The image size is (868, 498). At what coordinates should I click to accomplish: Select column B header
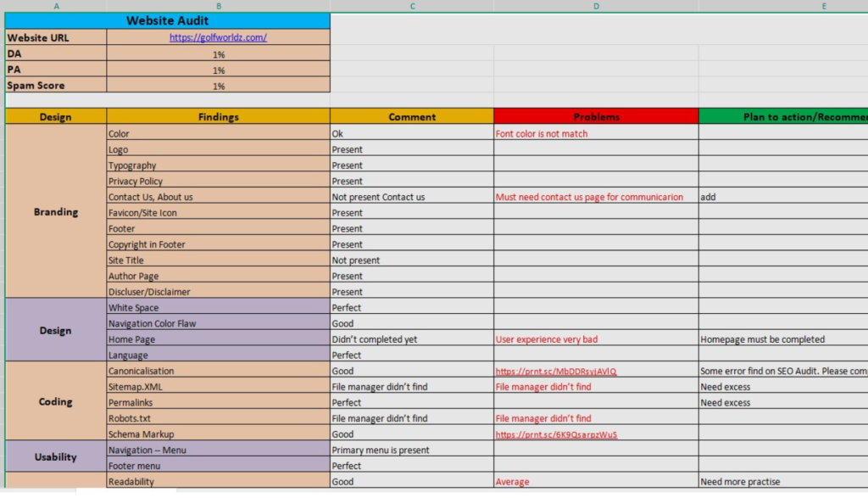tap(218, 6)
